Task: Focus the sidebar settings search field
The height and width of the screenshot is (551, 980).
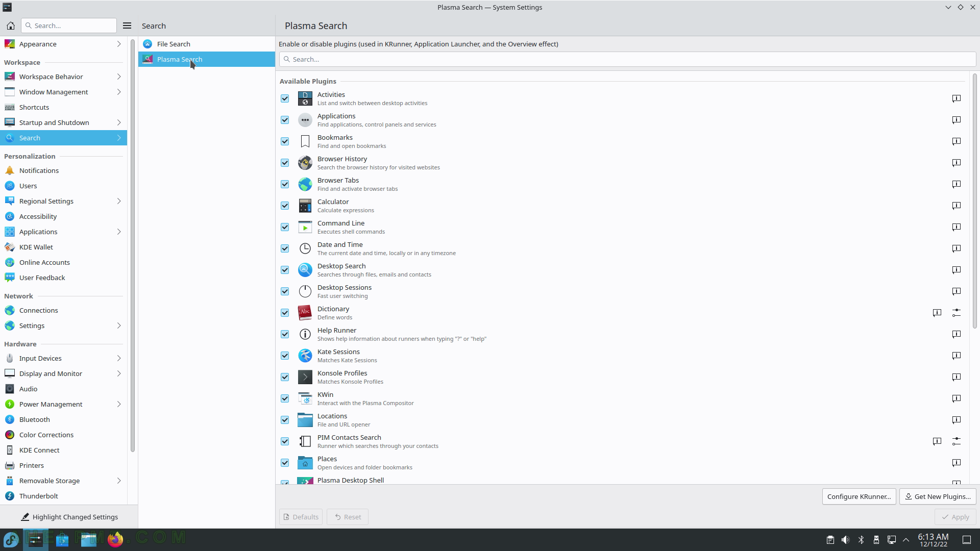Action: (x=69, y=26)
